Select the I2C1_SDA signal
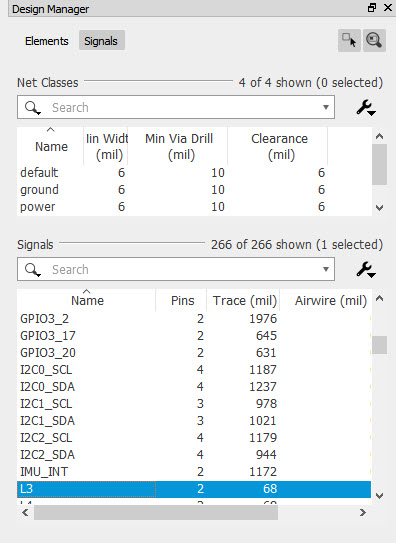 tap(194, 420)
